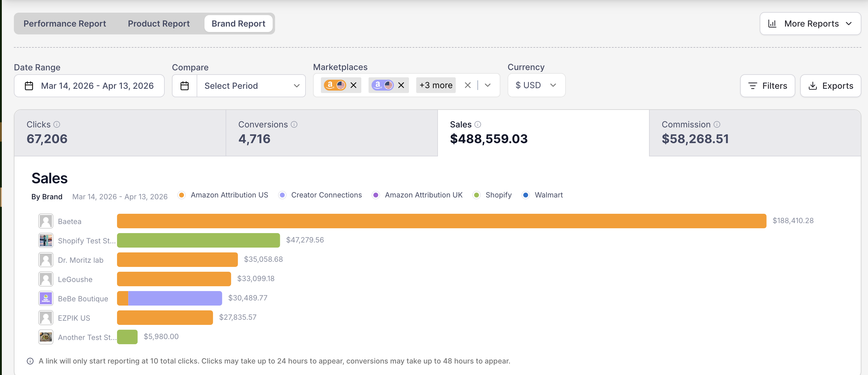Click the bar chart icon beside More Reports
Viewport: 868px width, 375px height.
[772, 23]
